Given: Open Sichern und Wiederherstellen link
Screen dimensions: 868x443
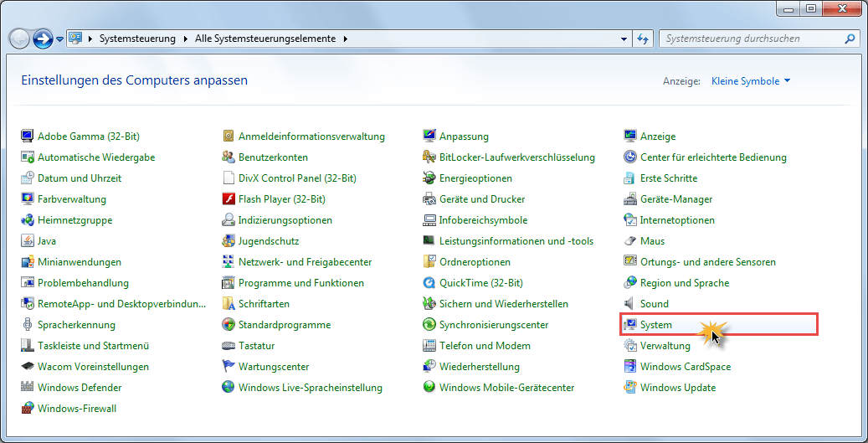Looking at the screenshot, I should click(x=504, y=304).
